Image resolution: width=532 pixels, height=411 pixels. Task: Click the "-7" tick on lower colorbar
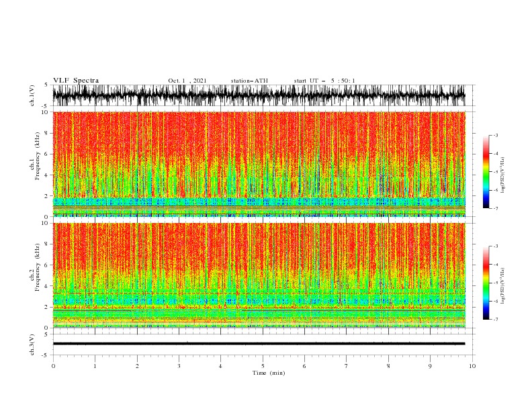(x=496, y=319)
